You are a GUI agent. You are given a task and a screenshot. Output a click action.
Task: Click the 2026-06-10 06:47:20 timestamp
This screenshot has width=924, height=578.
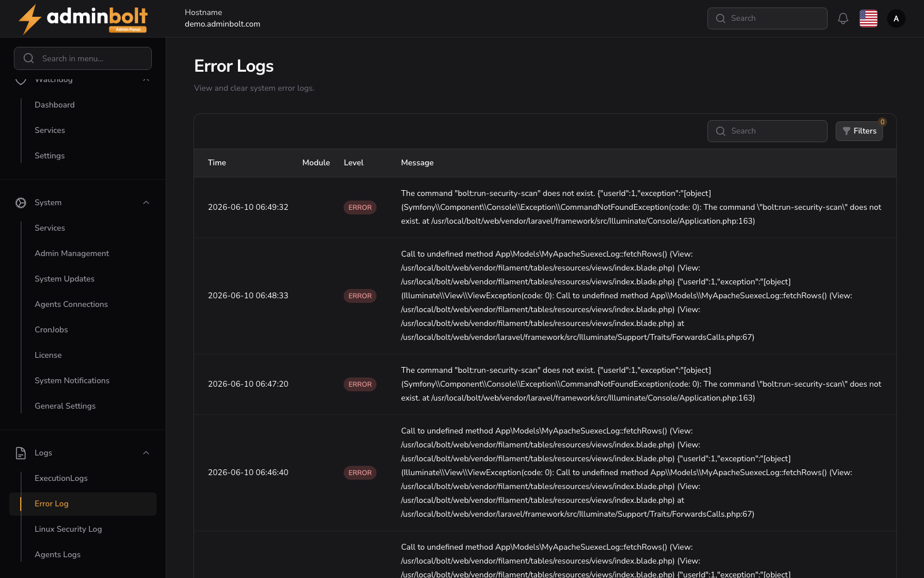click(248, 384)
